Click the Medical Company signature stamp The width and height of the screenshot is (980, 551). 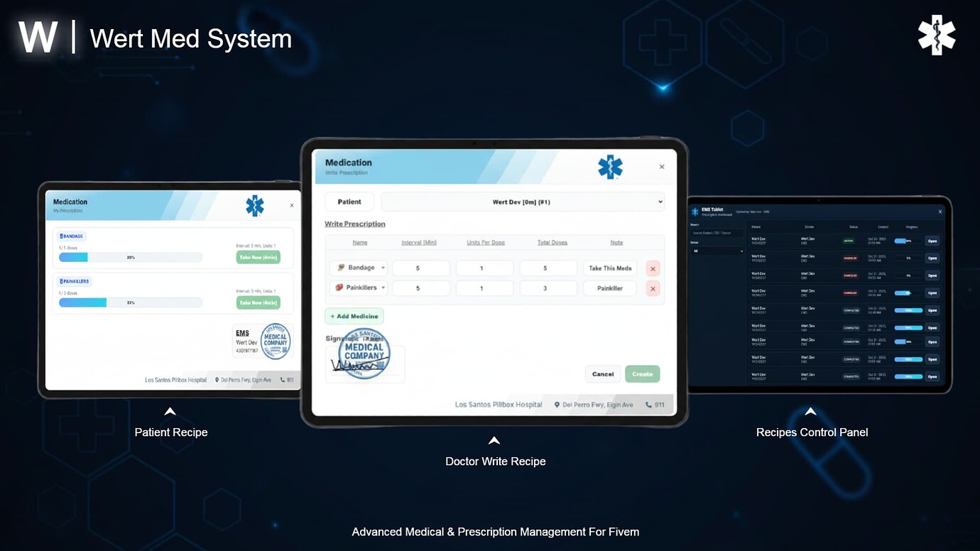pos(364,353)
